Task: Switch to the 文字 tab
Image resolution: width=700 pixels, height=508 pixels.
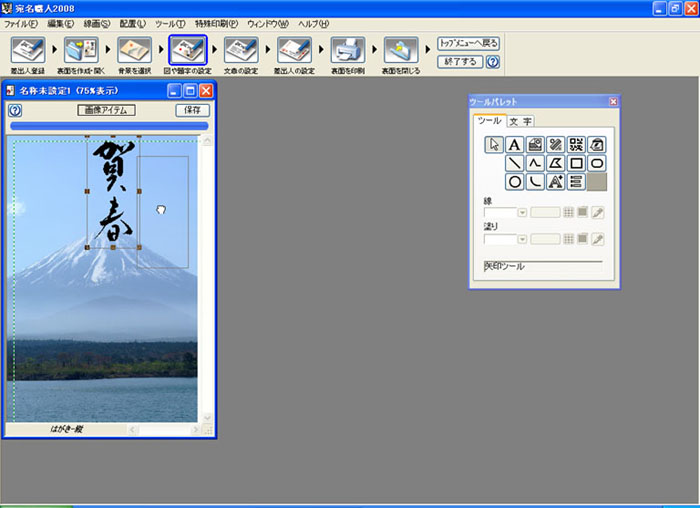Action: coord(520,121)
